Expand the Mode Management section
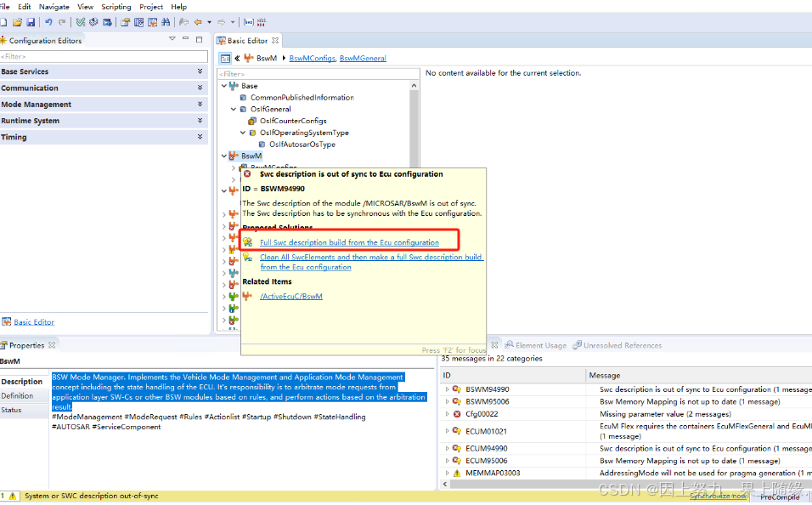 (200, 105)
